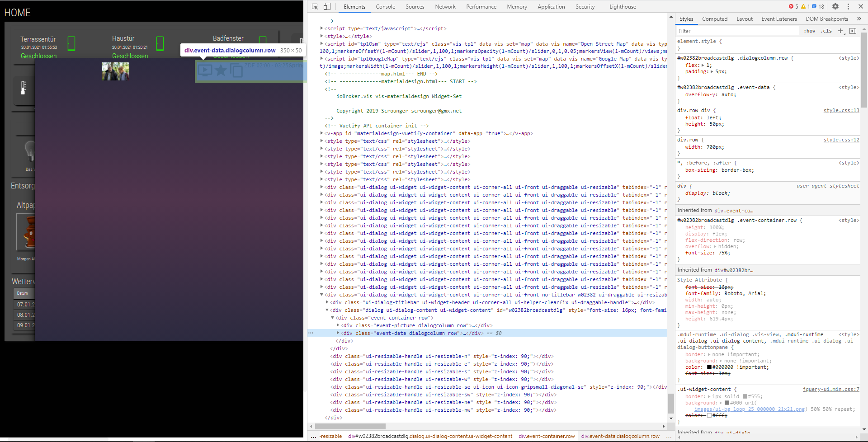This screenshot has width=868, height=442.
Task: Toggle the :hov element state button
Action: (810, 31)
